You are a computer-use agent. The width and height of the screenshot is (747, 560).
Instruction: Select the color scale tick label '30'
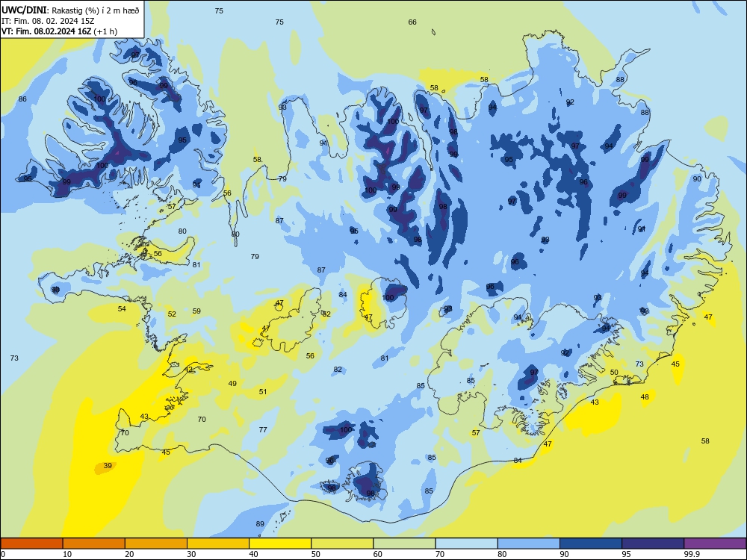191,554
